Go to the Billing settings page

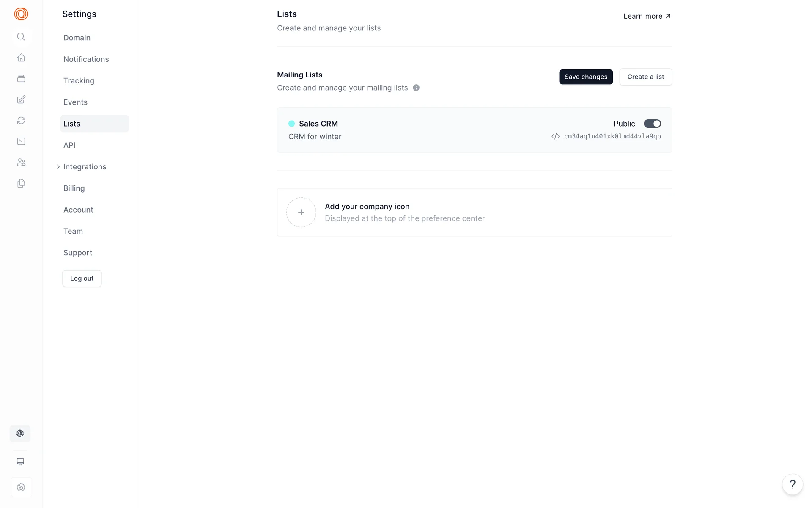(74, 188)
